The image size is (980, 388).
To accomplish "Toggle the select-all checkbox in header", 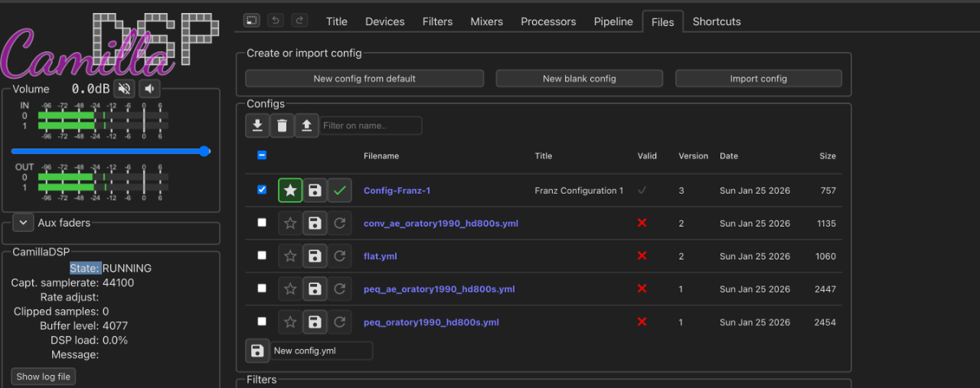I will pos(262,155).
